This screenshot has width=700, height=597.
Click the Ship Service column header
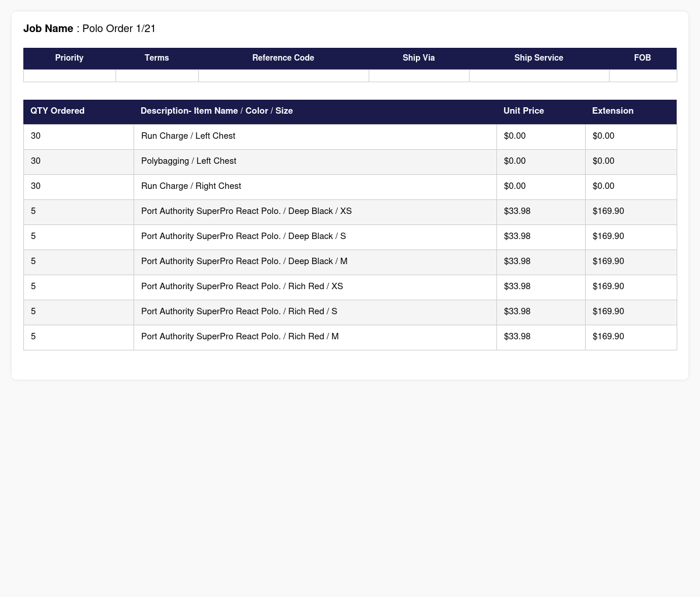pos(539,58)
